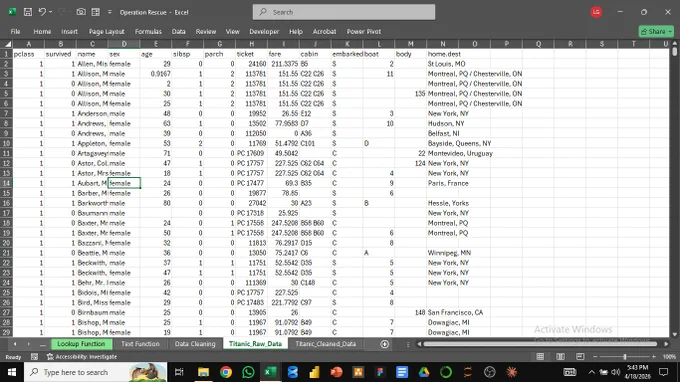The height and width of the screenshot is (382, 680).
Task: Open Customize Quick Access Toolbar dropdown
Action: [110, 12]
